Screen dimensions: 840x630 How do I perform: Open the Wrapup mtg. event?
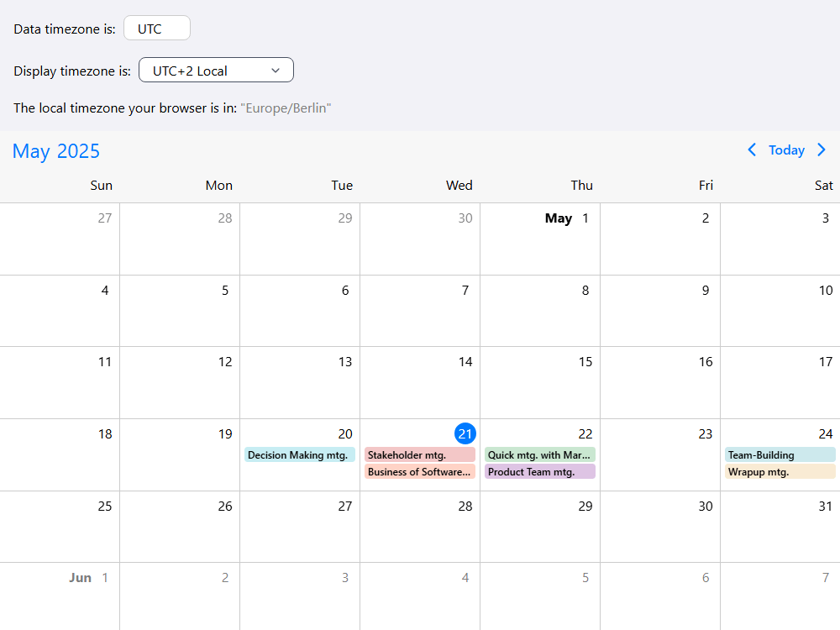pos(780,472)
